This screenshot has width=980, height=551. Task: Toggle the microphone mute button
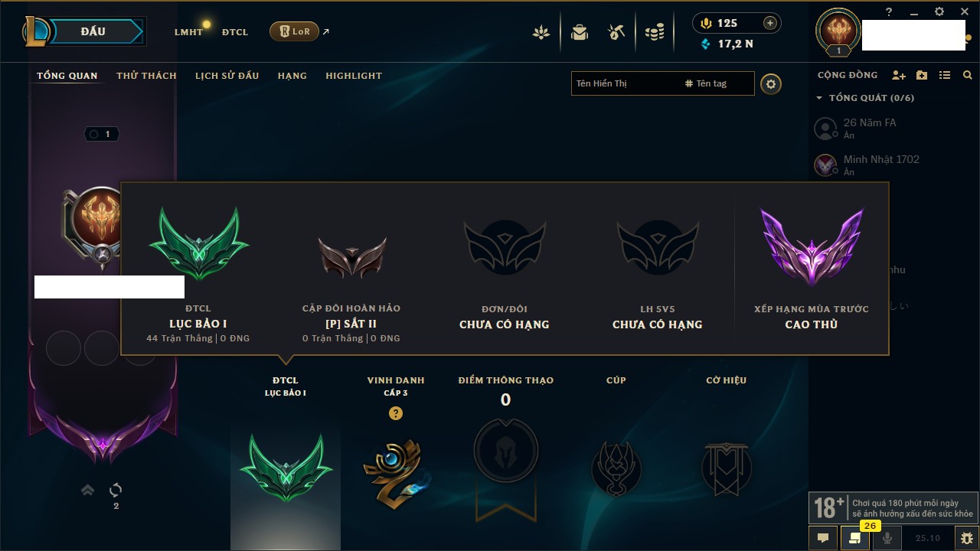click(x=887, y=538)
